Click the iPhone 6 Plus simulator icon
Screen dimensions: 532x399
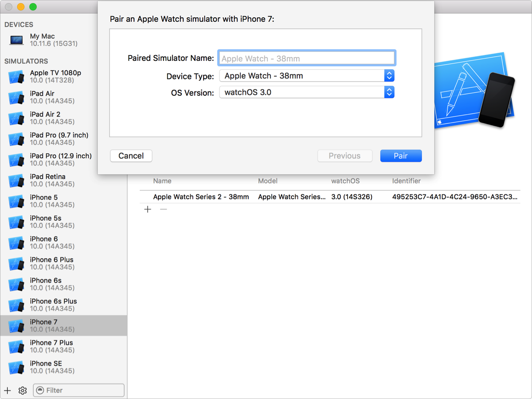click(16, 264)
